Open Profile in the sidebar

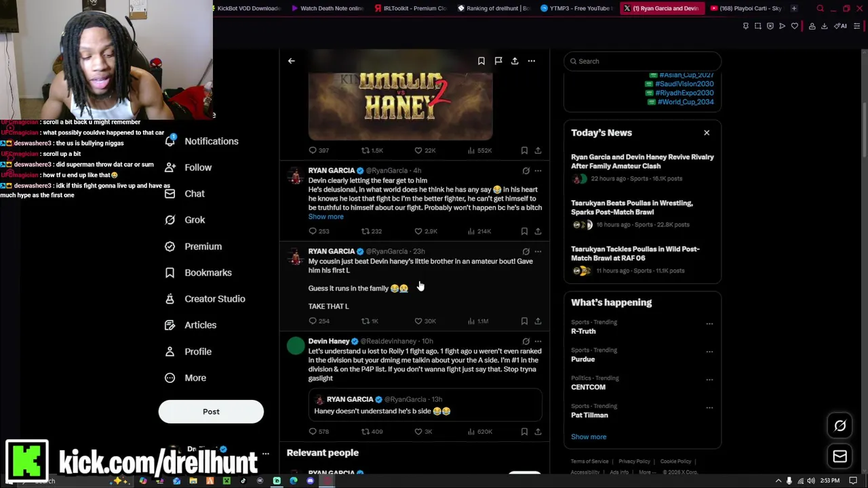click(x=188, y=352)
